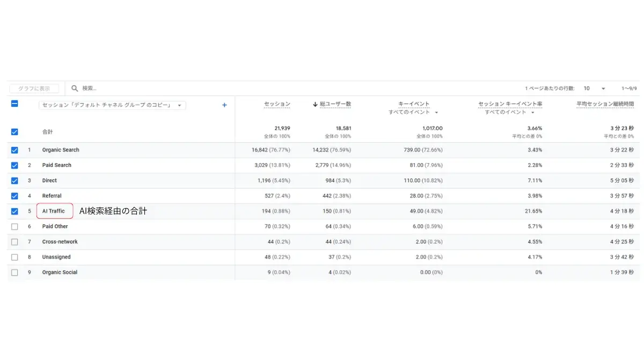644x362 pixels.
Task: Select the Cross-network row label
Action: click(60, 242)
